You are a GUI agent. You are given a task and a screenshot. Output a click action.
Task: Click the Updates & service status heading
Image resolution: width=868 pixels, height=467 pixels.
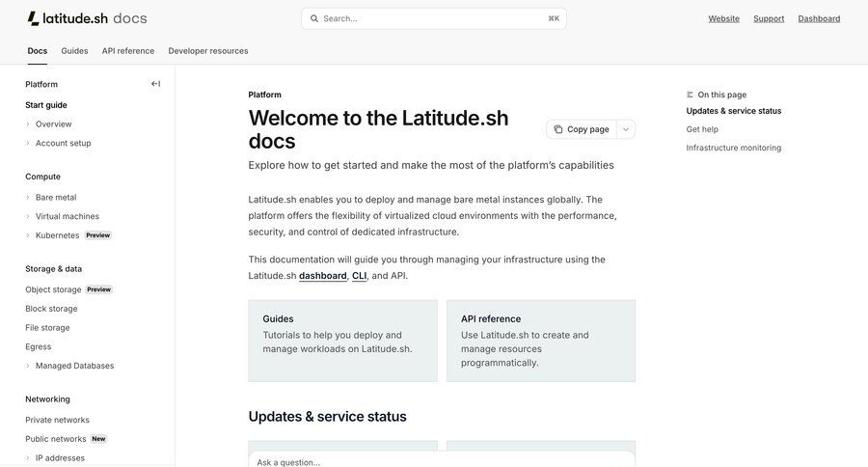pos(327,417)
